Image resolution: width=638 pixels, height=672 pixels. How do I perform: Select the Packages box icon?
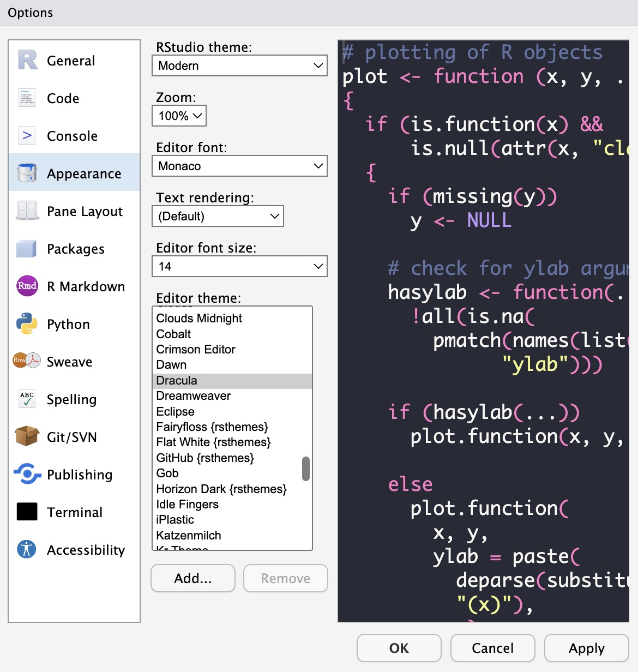pyautogui.click(x=27, y=249)
